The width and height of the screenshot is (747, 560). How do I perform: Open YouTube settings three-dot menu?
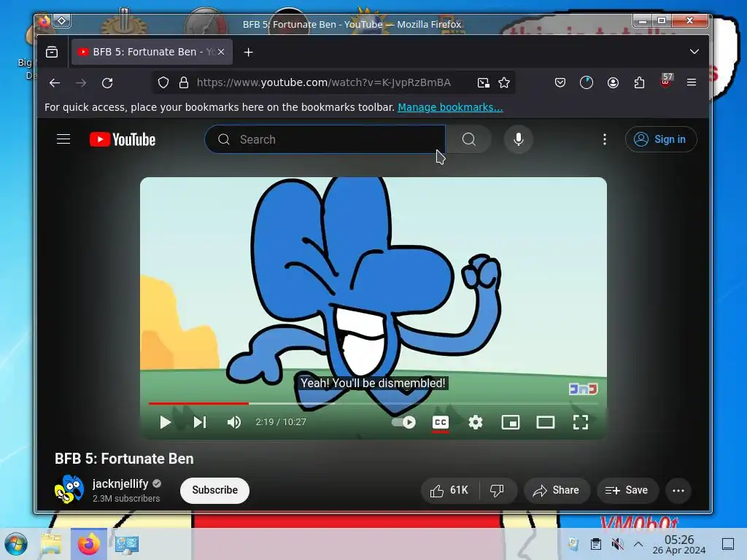click(605, 139)
